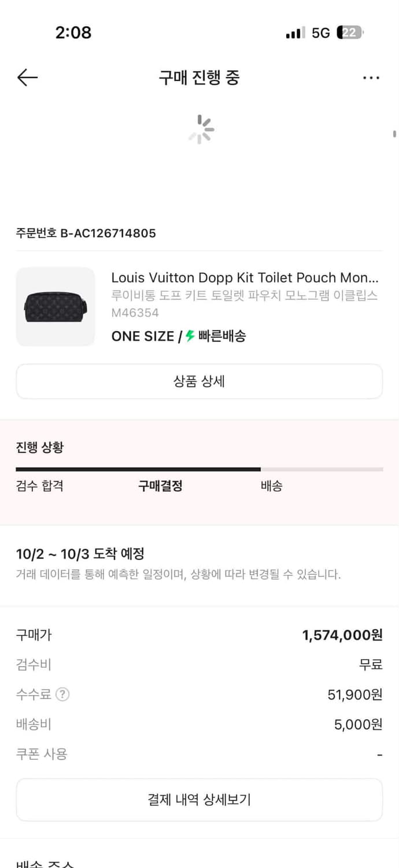Switch to the 구매 진행 중 header
Viewport: 399px width, 868px height.
click(x=199, y=78)
